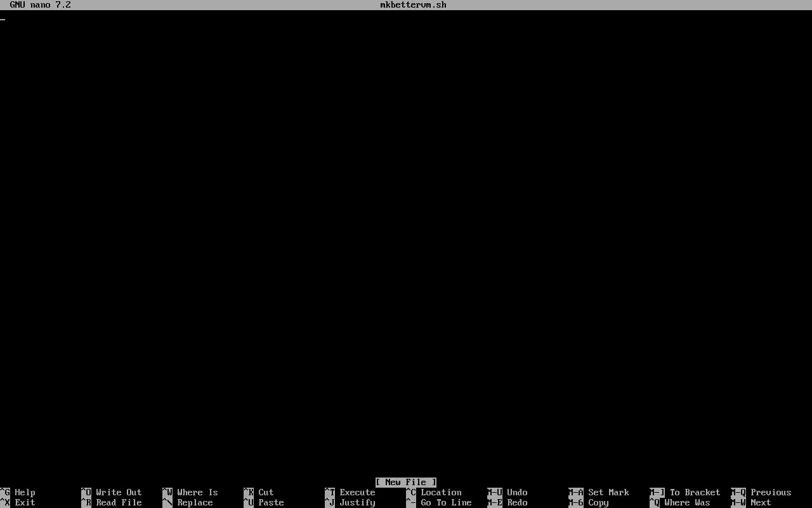Click the M-A key hint beside Set Mark
This screenshot has height=508, width=812.
pos(576,492)
